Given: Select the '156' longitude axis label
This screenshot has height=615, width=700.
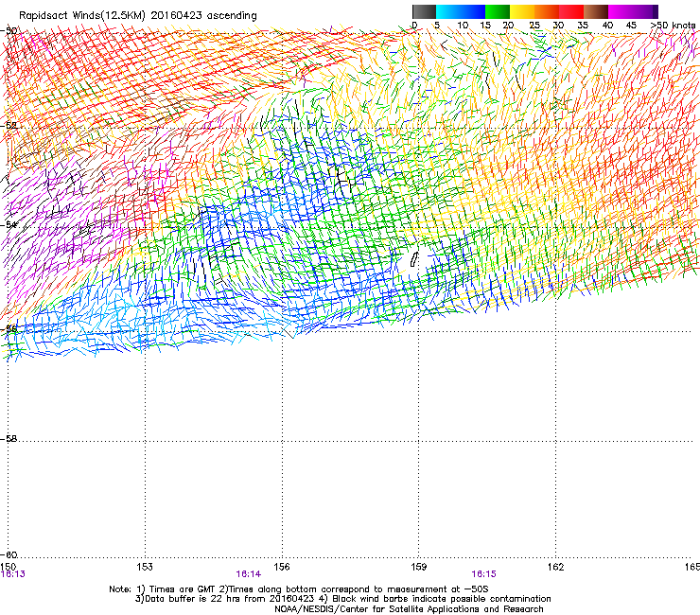Looking at the screenshot, I should tap(282, 567).
